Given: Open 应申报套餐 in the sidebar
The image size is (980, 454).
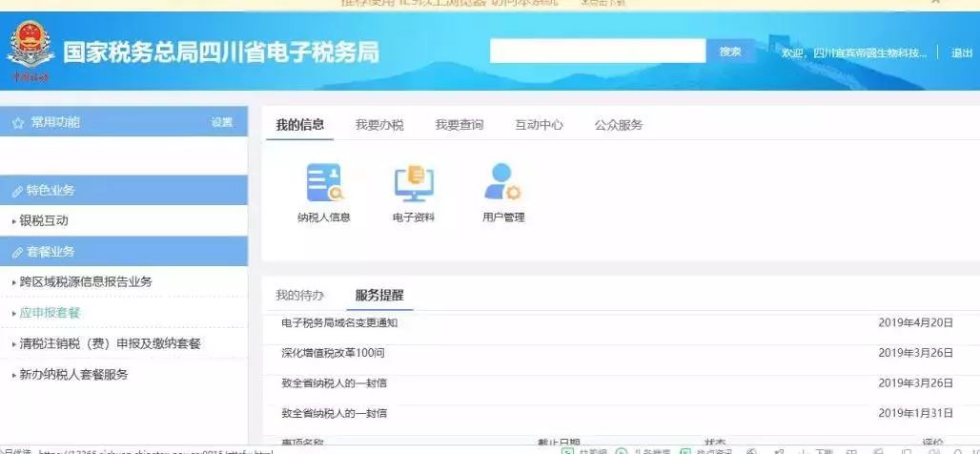Looking at the screenshot, I should pyautogui.click(x=50, y=313).
